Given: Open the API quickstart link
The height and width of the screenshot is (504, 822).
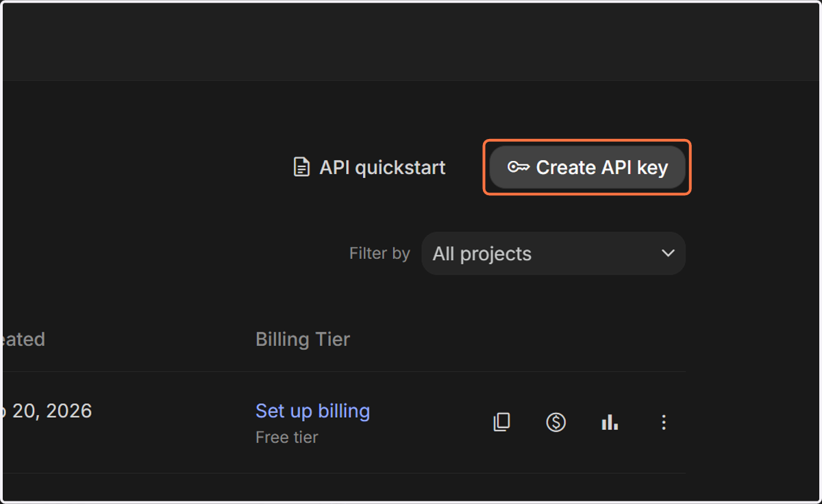Looking at the screenshot, I should click(x=369, y=167).
